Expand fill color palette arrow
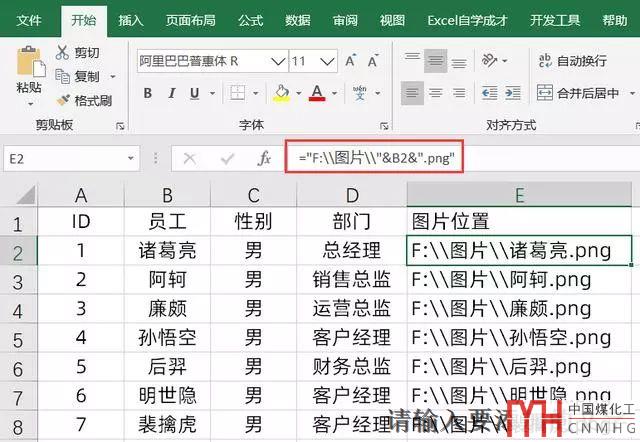Image resolution: width=640 pixels, height=442 pixels. 299,93
